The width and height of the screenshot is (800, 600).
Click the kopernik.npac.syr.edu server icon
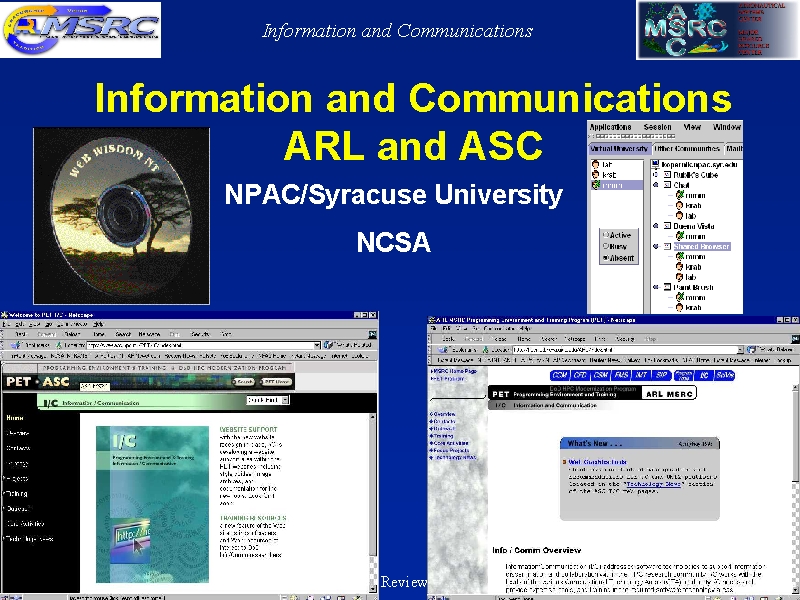click(x=656, y=164)
